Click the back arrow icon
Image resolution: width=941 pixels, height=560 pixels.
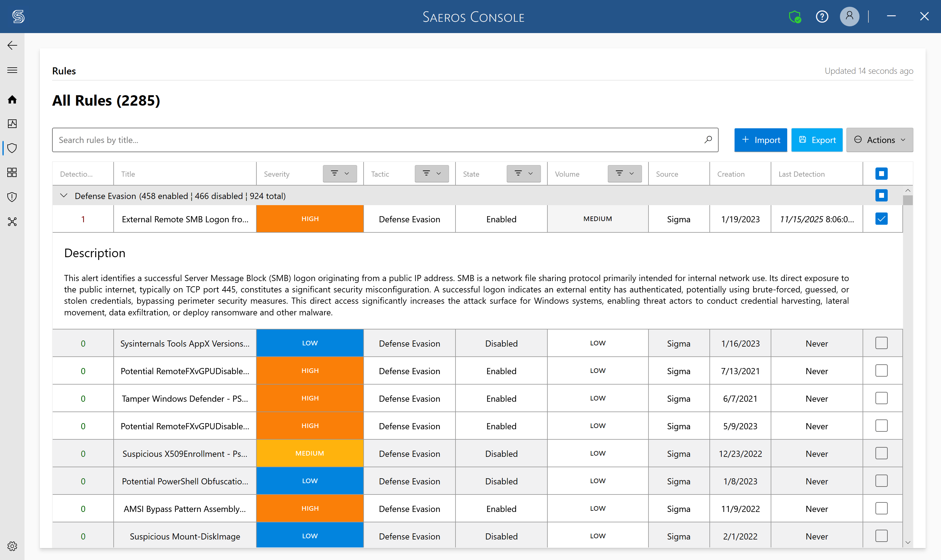tap(12, 45)
